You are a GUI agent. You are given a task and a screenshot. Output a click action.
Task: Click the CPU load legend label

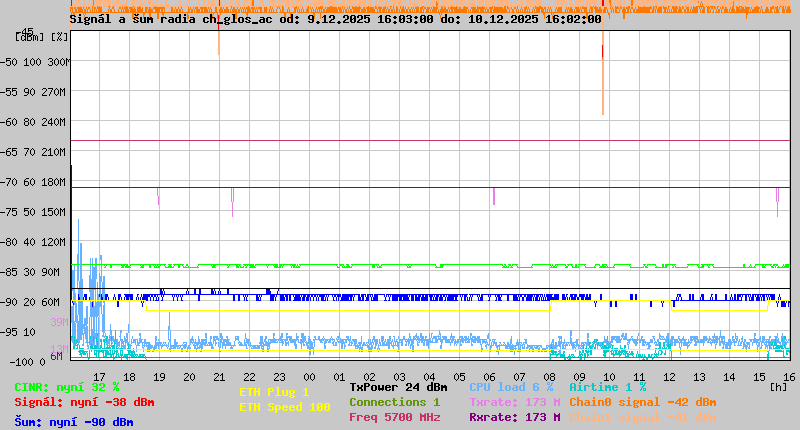coord(511,387)
